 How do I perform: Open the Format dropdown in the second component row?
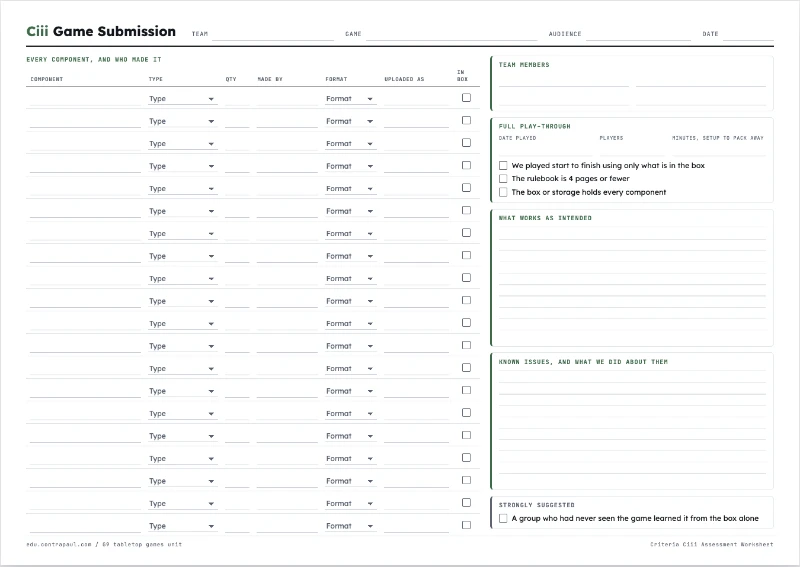click(x=351, y=121)
